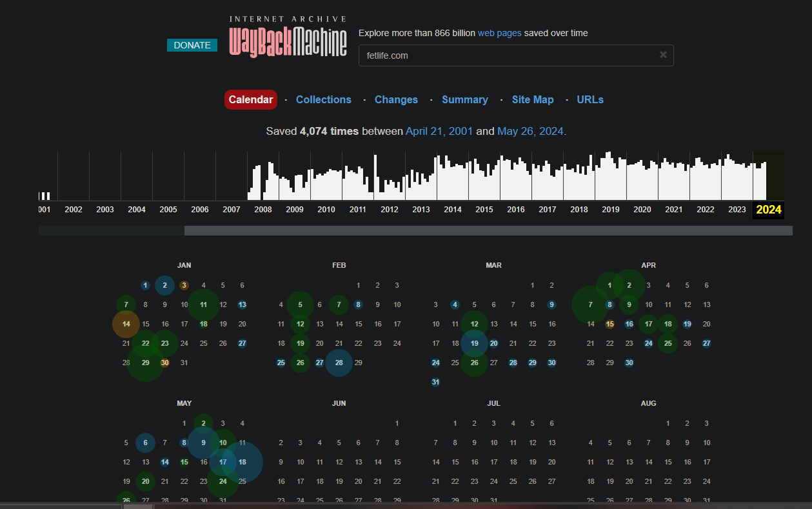Select year 2014 on the timeline
This screenshot has height=509, width=812.
point(453,210)
